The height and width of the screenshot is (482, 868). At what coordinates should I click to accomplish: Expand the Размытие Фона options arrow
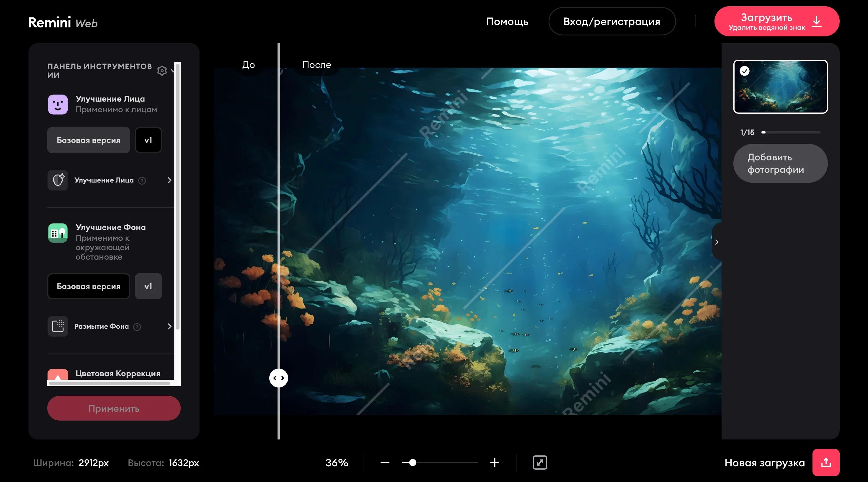point(169,326)
